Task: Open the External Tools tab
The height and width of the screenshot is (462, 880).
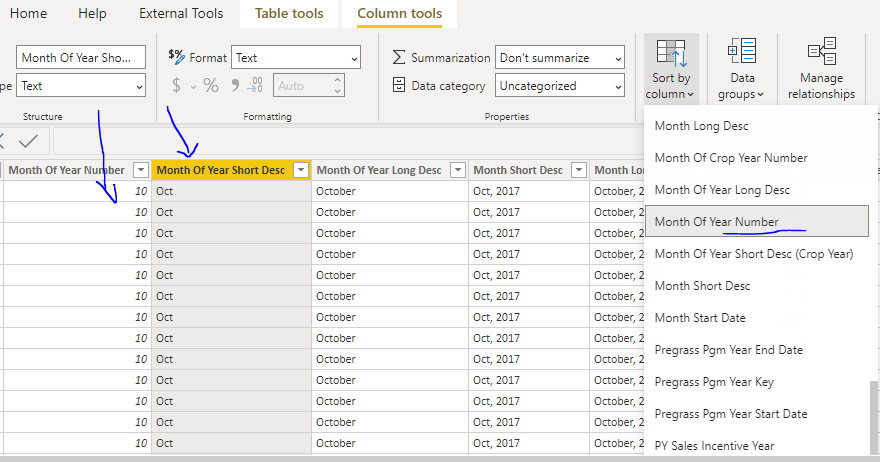Action: click(181, 13)
